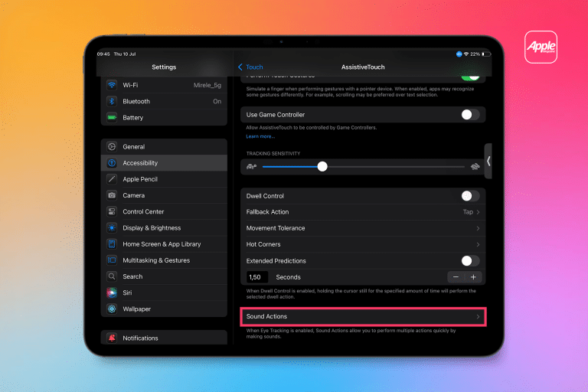Click the Tap value for Fallback Action
Screen dimensions: 588x392
pyautogui.click(x=468, y=212)
